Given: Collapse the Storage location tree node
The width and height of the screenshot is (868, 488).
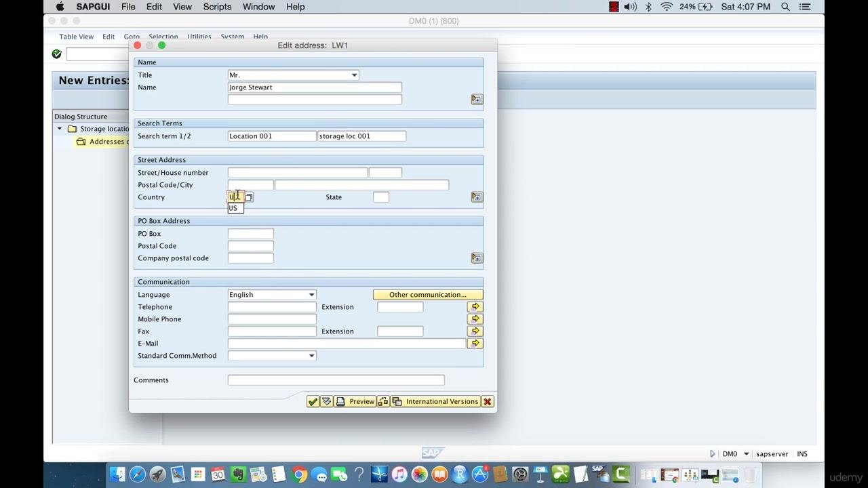Looking at the screenshot, I should (60, 129).
